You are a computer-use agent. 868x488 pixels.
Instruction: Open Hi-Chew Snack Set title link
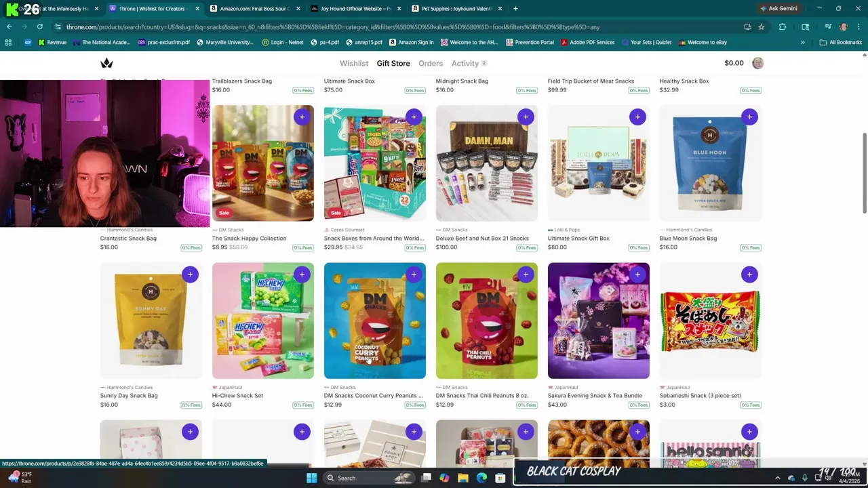pyautogui.click(x=237, y=396)
